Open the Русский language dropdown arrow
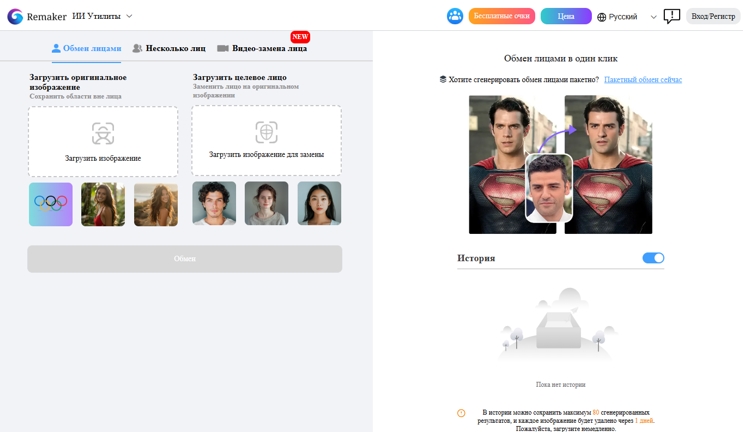 653,17
